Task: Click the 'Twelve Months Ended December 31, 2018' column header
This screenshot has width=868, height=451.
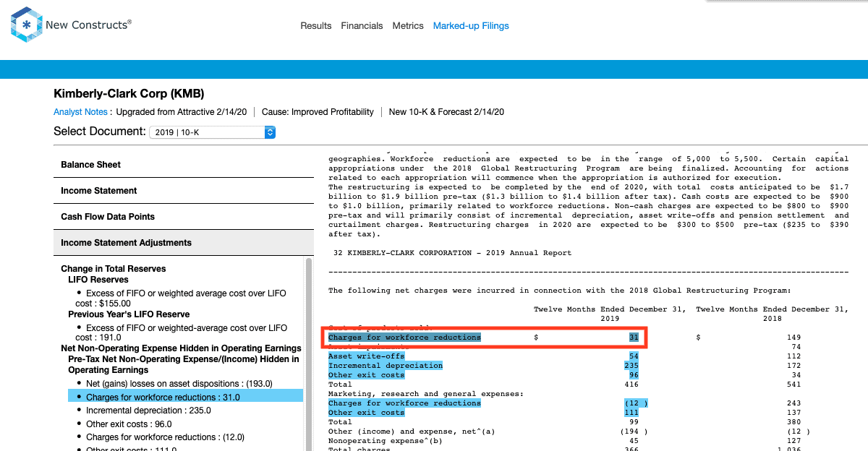Action: [773, 314]
